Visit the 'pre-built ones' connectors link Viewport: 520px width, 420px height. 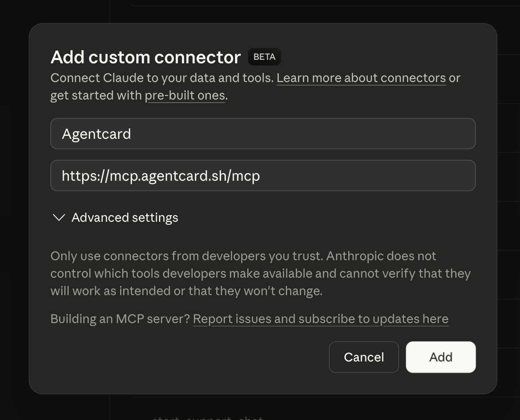(x=185, y=95)
